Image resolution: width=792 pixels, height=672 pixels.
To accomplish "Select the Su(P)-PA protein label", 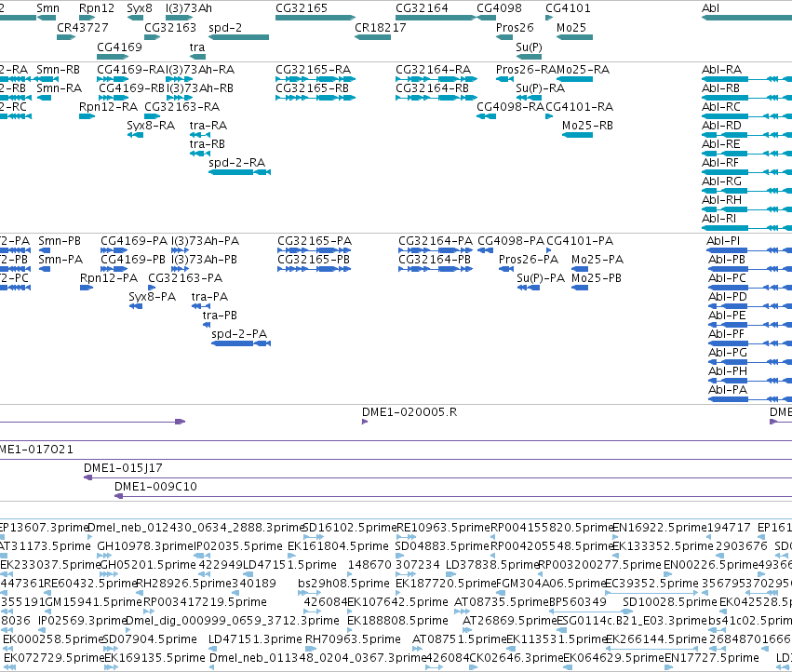I will point(541,278).
